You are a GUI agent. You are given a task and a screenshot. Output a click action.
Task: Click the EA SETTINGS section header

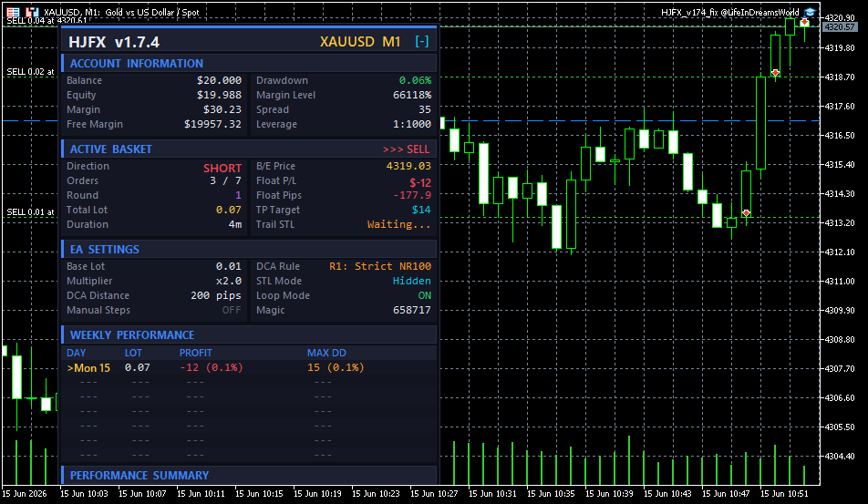[249, 249]
